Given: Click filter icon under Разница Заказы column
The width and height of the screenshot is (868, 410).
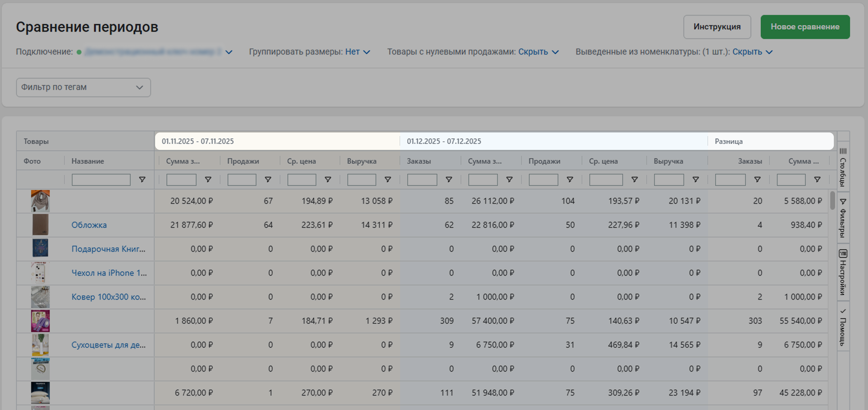Looking at the screenshot, I should point(757,180).
